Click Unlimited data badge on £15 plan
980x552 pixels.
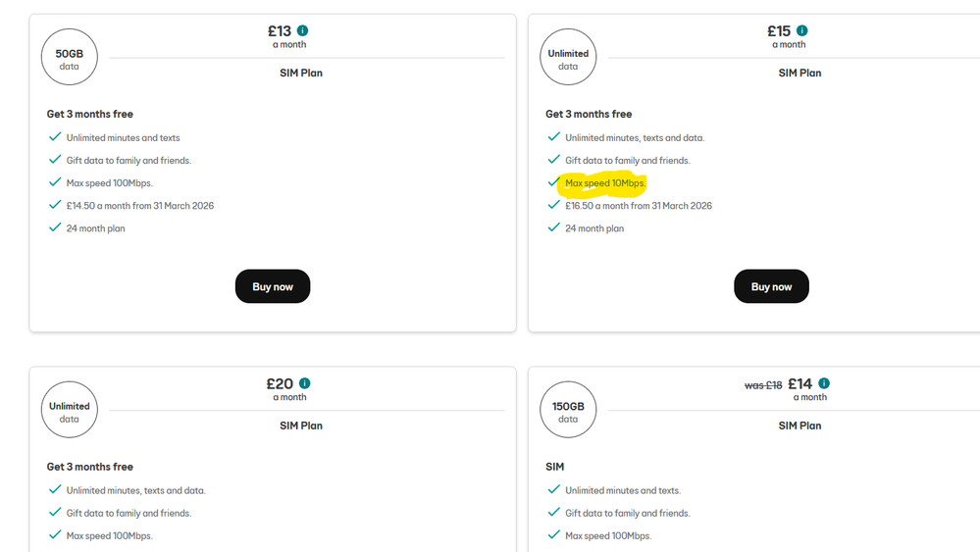[x=568, y=57]
